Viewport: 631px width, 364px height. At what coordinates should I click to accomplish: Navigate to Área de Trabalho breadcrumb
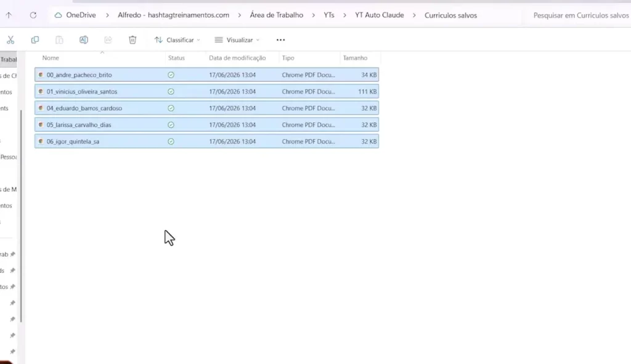[x=277, y=15]
